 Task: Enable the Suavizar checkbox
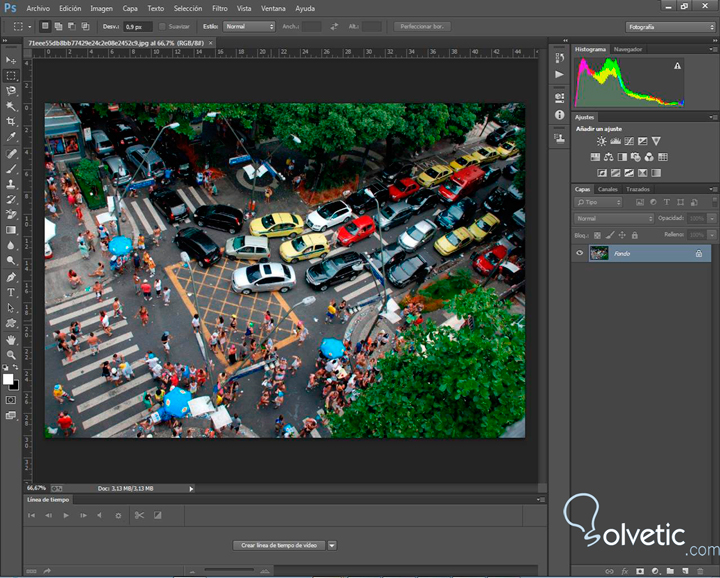(161, 26)
